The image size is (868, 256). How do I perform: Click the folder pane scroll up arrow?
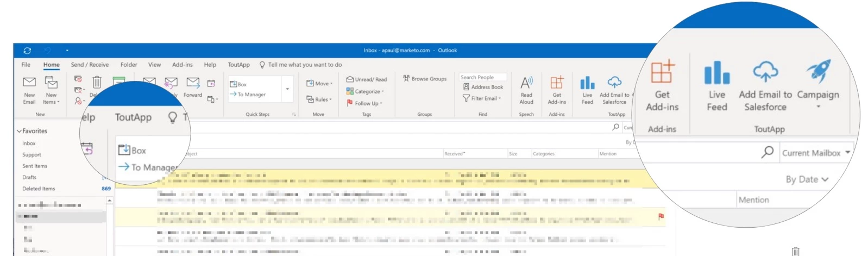pos(109,201)
